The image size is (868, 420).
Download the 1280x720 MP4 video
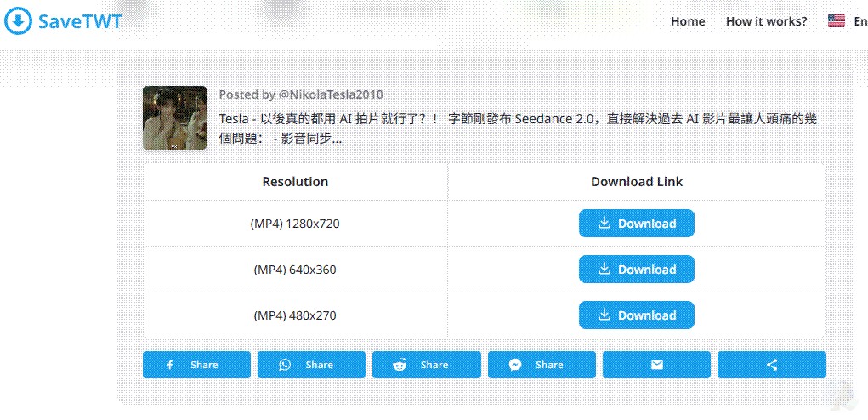pos(637,223)
